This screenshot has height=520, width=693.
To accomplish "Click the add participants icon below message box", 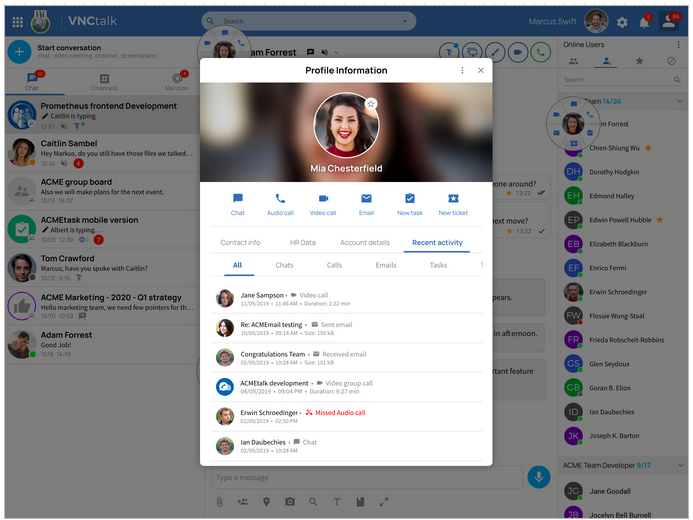I will (243, 502).
